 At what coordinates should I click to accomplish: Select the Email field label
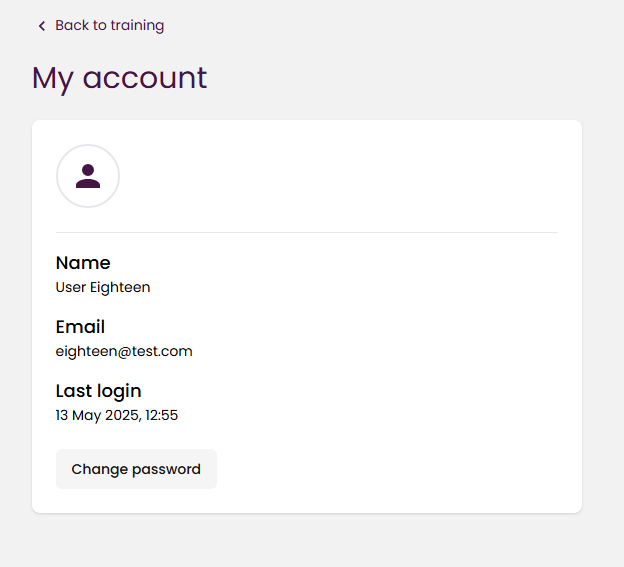pos(80,327)
